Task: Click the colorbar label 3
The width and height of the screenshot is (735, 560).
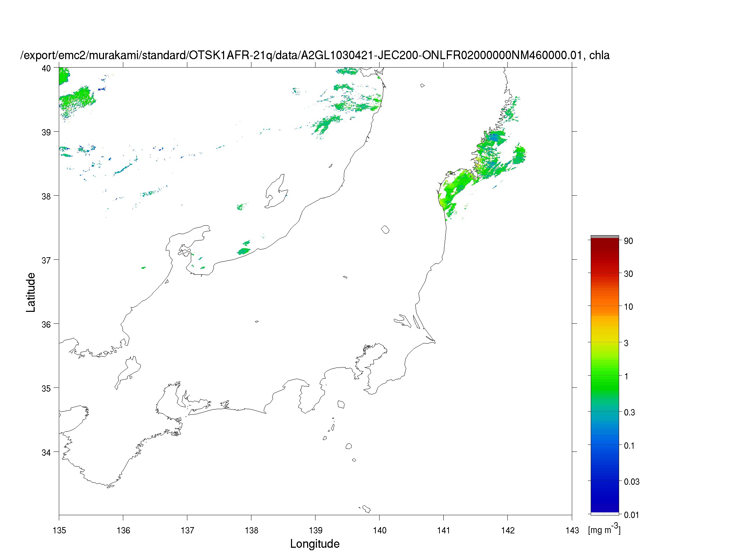Action: click(x=626, y=343)
